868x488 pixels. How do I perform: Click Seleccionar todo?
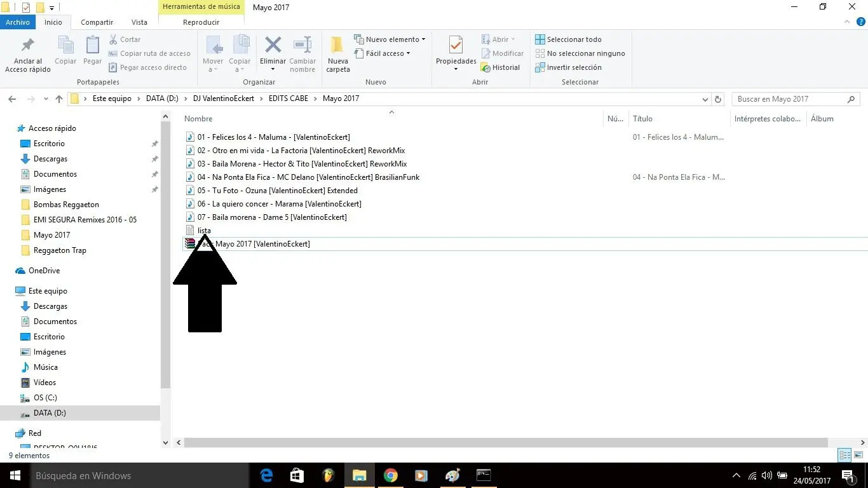coord(568,39)
